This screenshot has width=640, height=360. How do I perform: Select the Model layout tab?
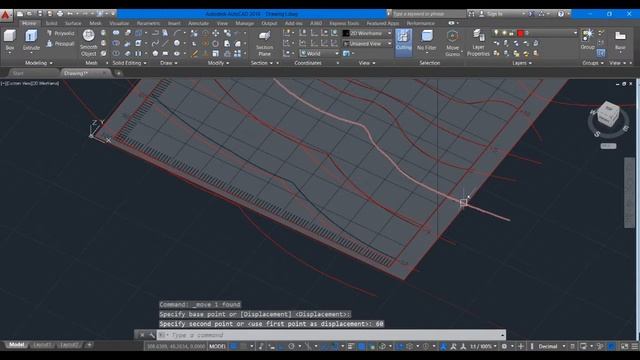pos(17,345)
